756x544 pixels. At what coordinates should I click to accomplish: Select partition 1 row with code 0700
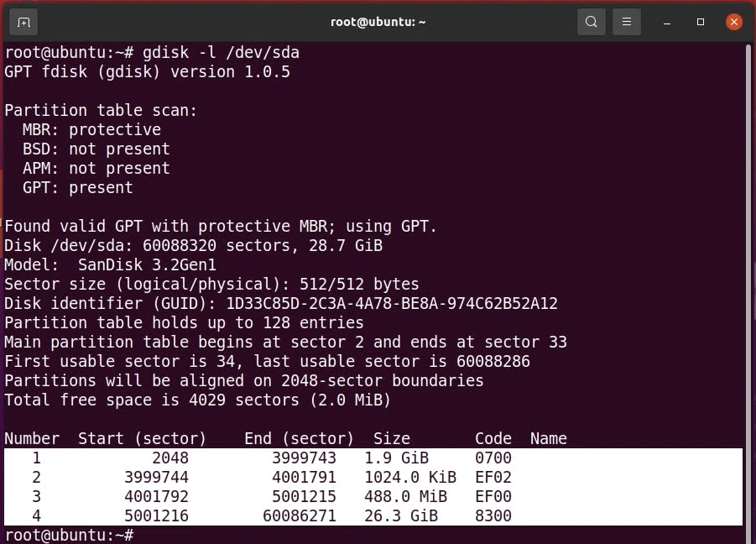(x=373, y=458)
